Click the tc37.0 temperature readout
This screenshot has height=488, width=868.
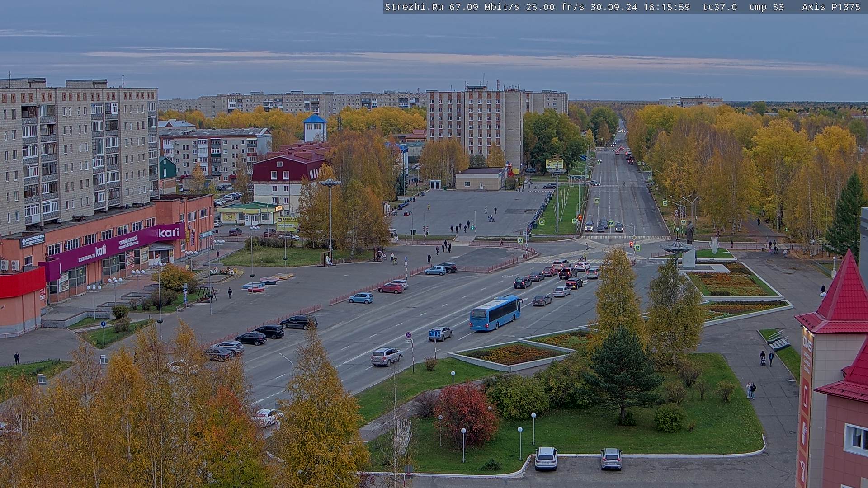click(x=720, y=7)
